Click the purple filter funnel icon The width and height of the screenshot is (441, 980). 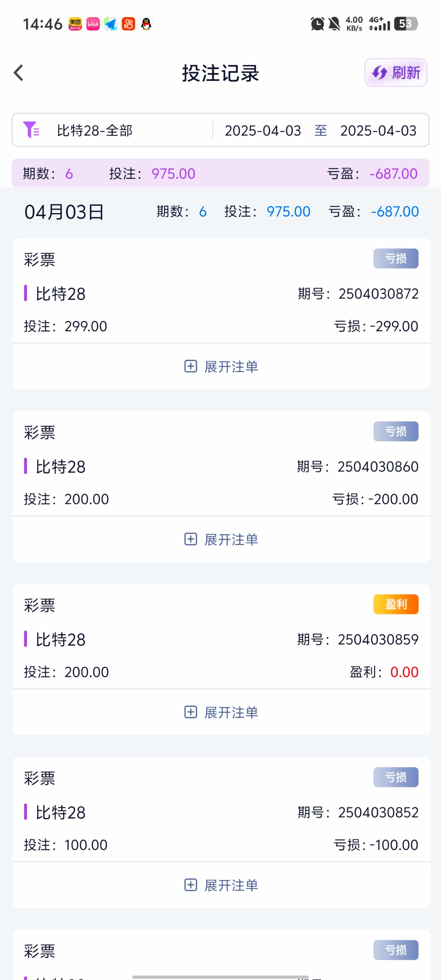(x=31, y=130)
